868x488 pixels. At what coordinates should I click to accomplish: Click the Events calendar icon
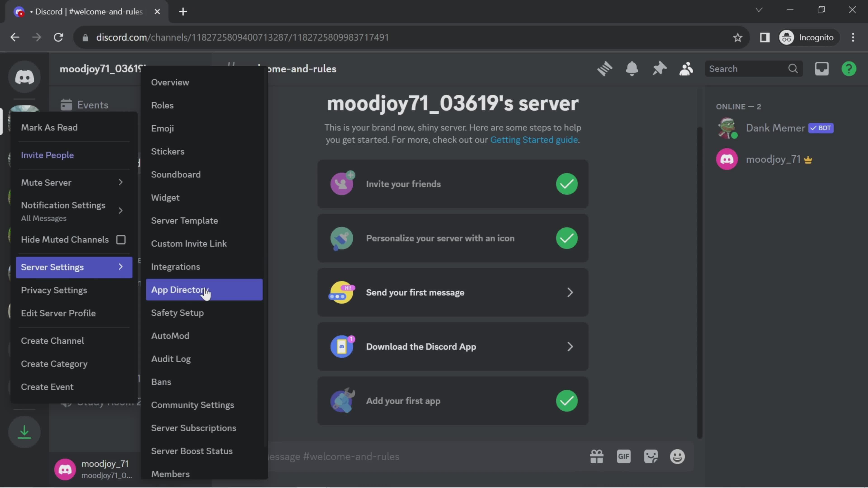pos(66,105)
